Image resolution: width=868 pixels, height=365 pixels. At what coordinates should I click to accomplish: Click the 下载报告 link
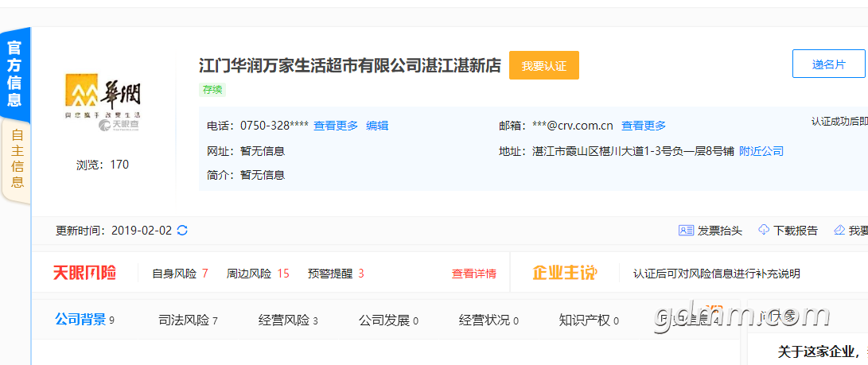coord(795,231)
